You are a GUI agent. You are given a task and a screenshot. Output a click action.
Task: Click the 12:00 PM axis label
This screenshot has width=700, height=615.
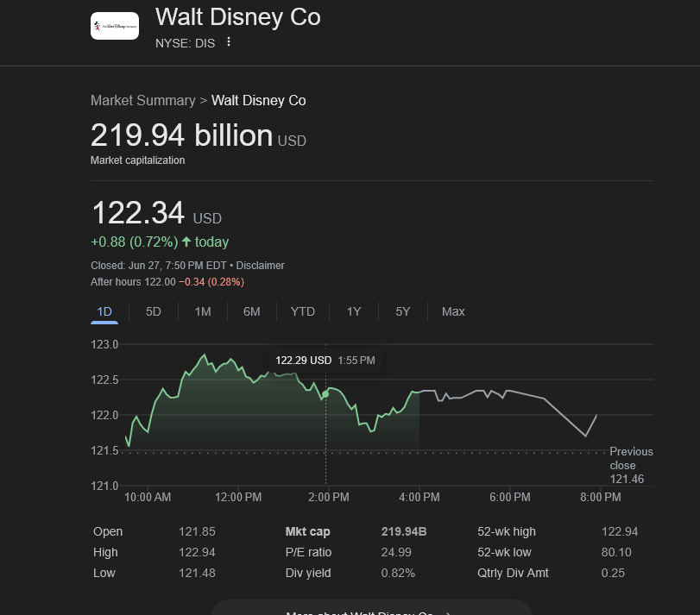tap(238, 497)
